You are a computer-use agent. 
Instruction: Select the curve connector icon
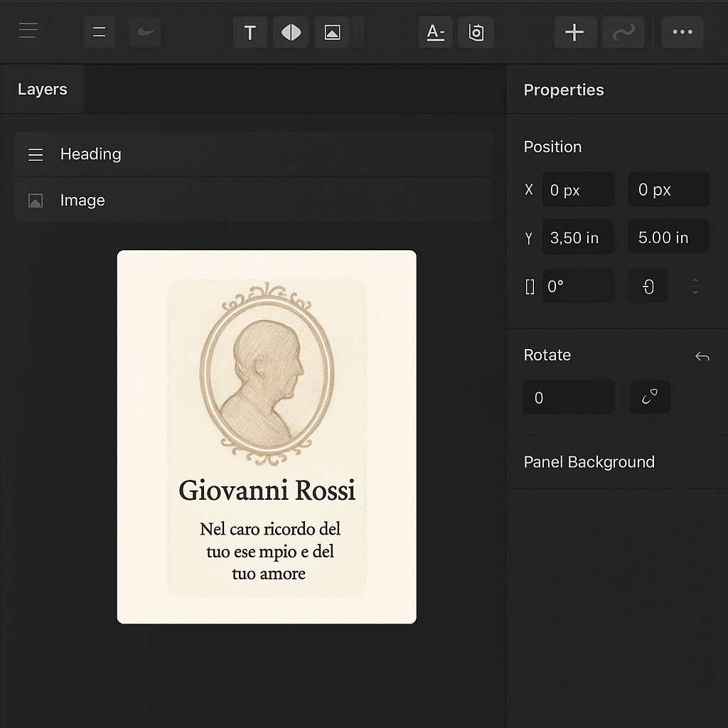tap(623, 32)
